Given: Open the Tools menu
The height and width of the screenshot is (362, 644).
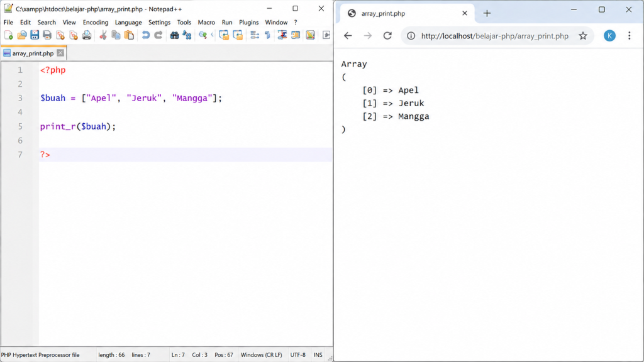Looking at the screenshot, I should point(184,22).
